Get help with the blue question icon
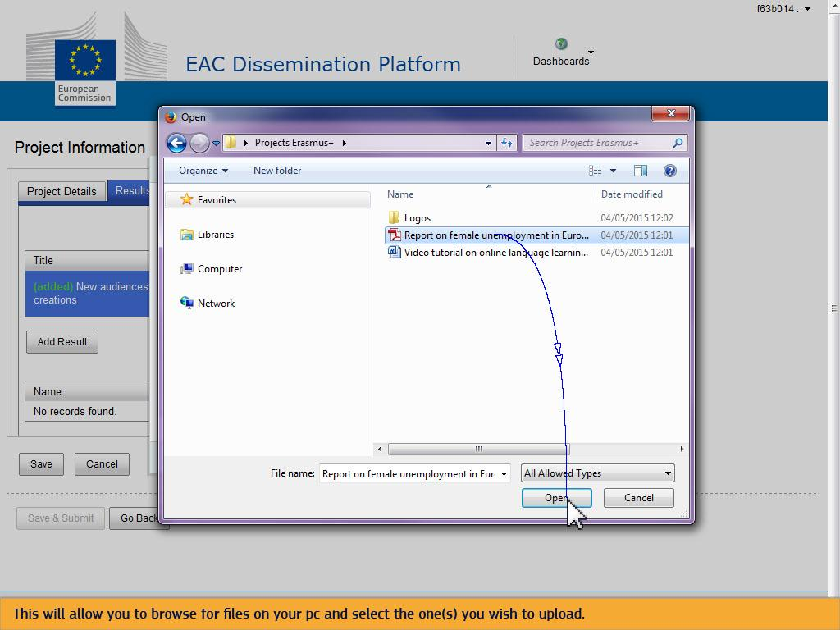 669,171
